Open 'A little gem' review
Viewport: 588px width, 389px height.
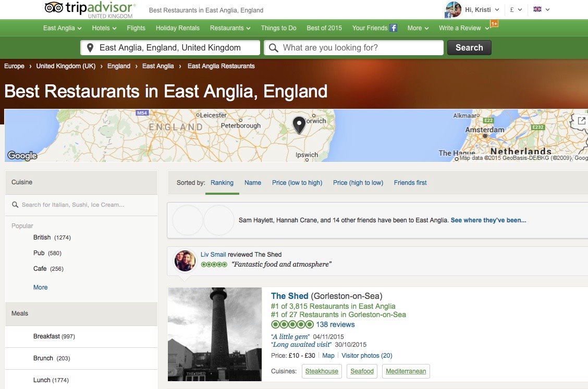[x=291, y=336]
